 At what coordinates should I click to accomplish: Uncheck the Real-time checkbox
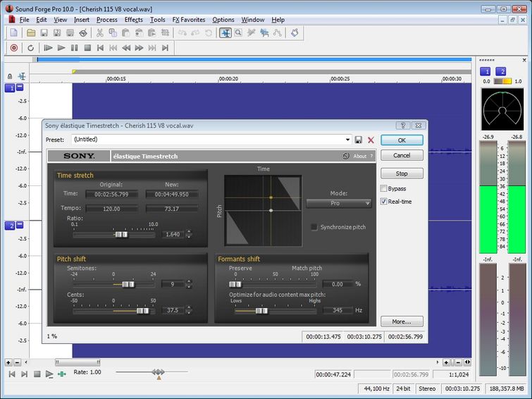coord(383,202)
